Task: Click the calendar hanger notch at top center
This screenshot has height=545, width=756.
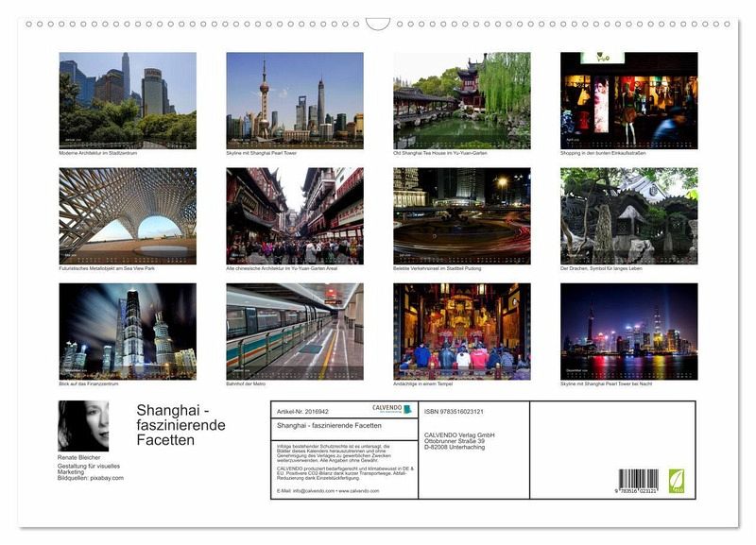Action: coord(378,24)
